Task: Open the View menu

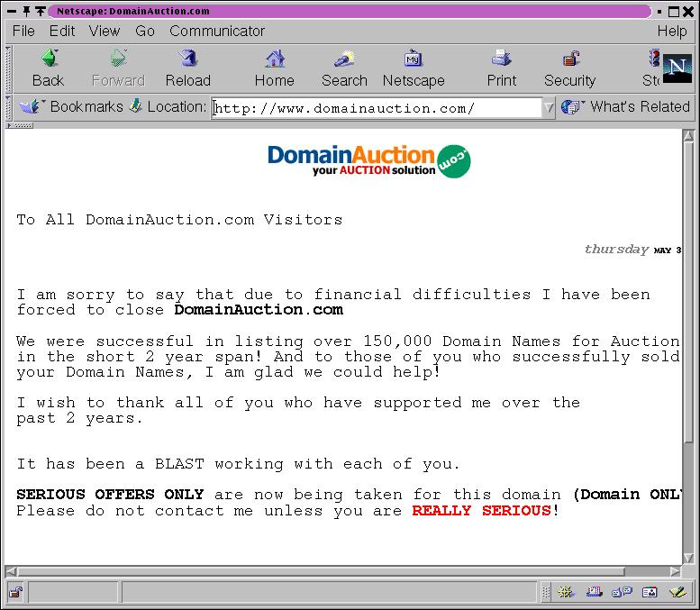Action: pos(105,31)
